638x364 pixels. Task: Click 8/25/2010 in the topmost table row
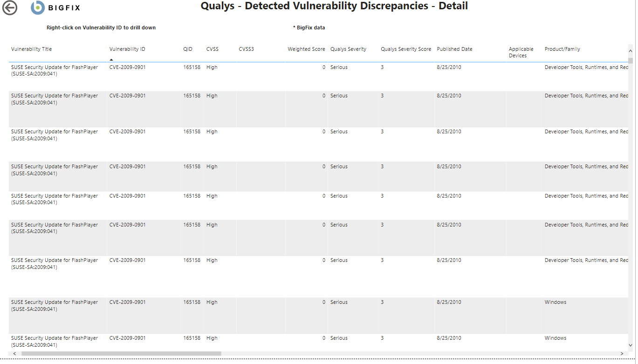[x=449, y=67]
